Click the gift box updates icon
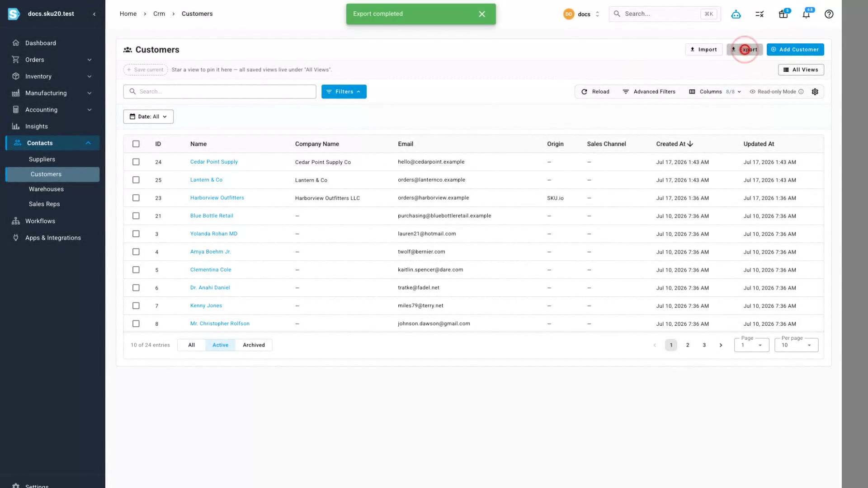868x488 pixels. [783, 14]
